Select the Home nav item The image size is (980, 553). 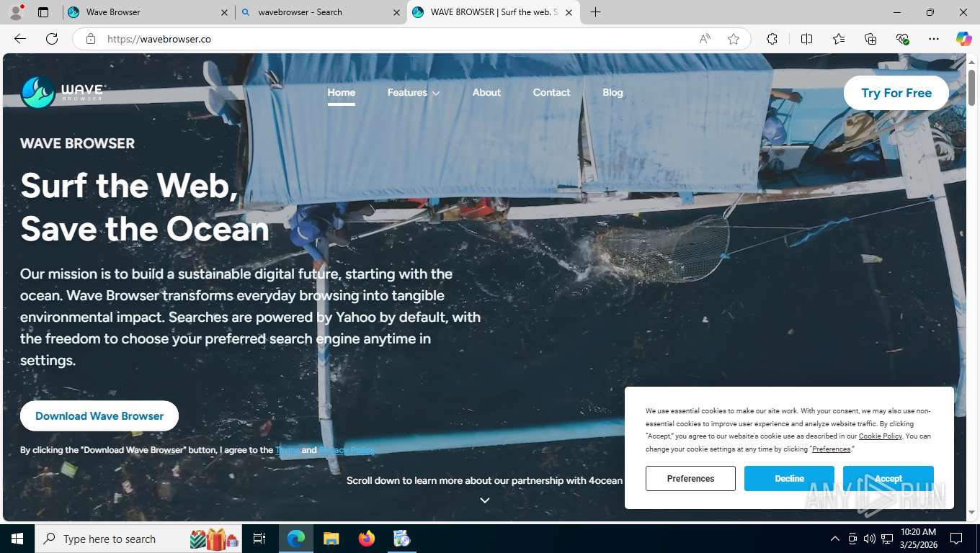tap(341, 92)
